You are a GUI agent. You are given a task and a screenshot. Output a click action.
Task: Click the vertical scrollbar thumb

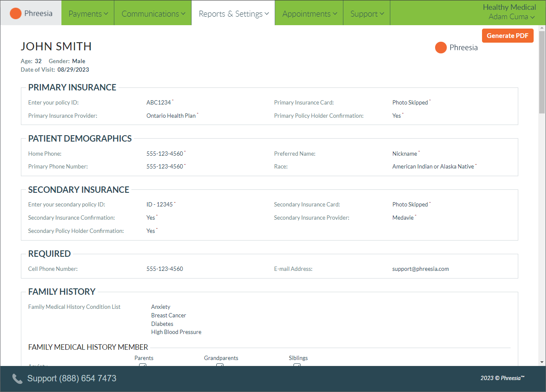click(542, 72)
